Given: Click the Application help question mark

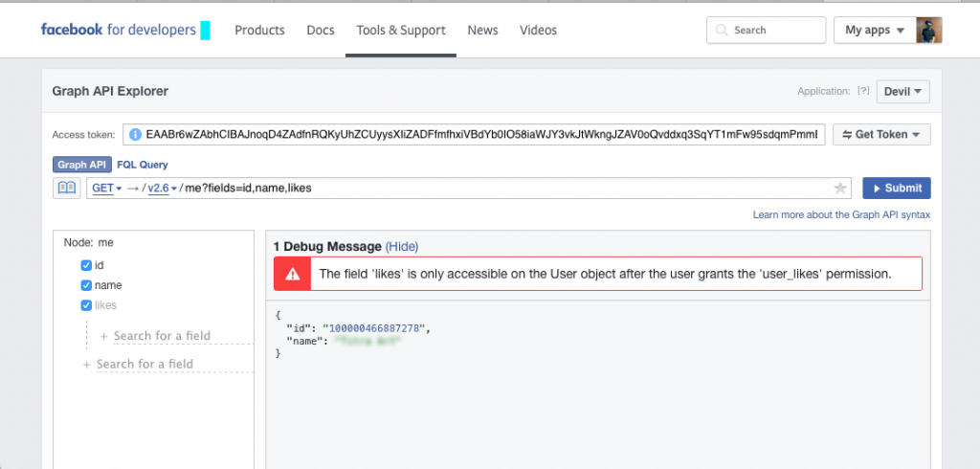Looking at the screenshot, I should [863, 91].
